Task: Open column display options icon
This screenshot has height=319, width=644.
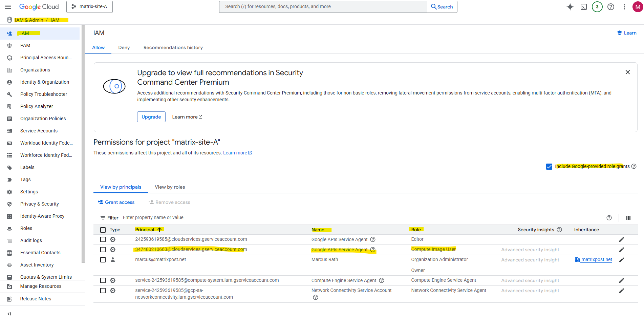Action: [x=628, y=218]
